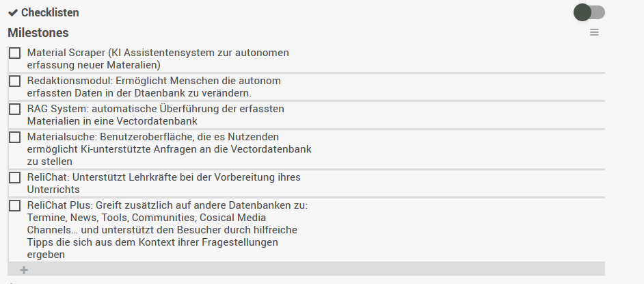Tick the ReliChat Unterstützt Lehrkräfte checkbox
This screenshot has width=644, height=284.
point(15,178)
